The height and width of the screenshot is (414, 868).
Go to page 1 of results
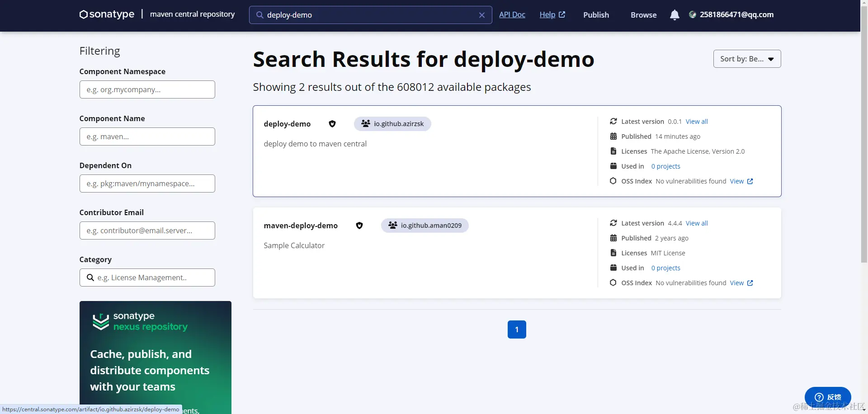pyautogui.click(x=517, y=329)
